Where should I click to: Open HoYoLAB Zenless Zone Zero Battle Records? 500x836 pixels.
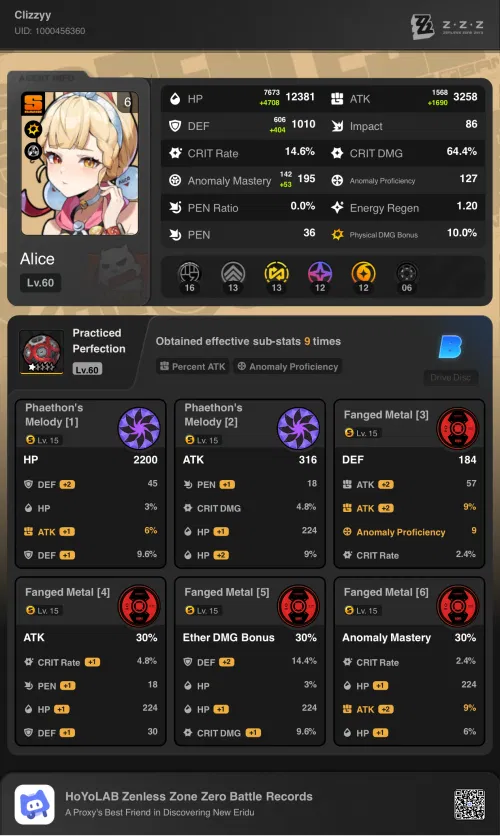pyautogui.click(x=189, y=797)
